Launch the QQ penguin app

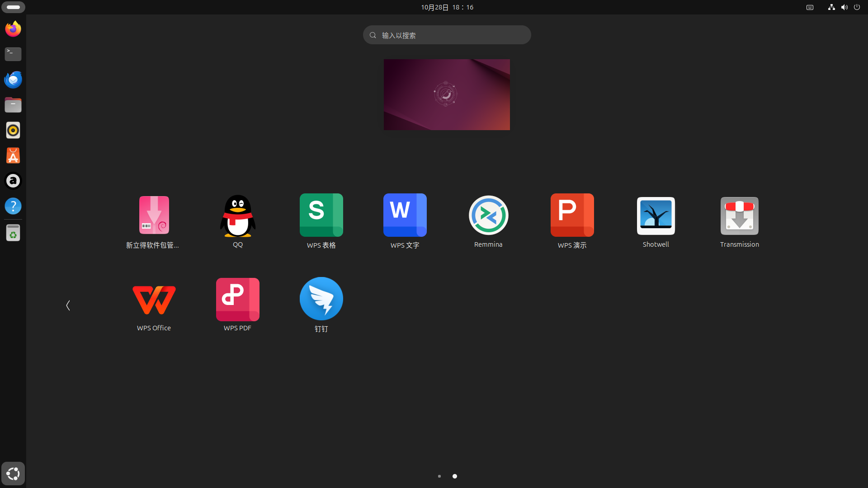(x=238, y=221)
